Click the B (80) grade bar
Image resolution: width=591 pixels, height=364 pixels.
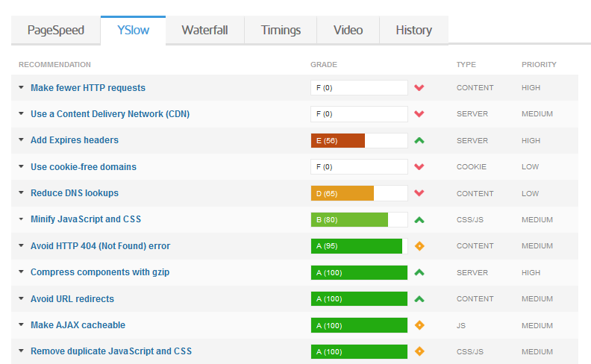[359, 220]
